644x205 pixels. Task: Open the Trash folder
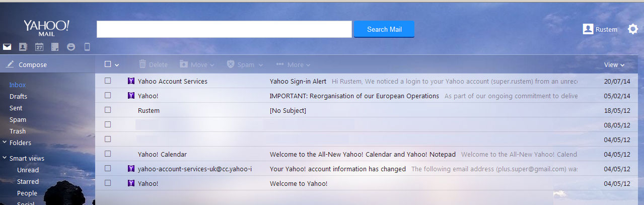click(18, 131)
